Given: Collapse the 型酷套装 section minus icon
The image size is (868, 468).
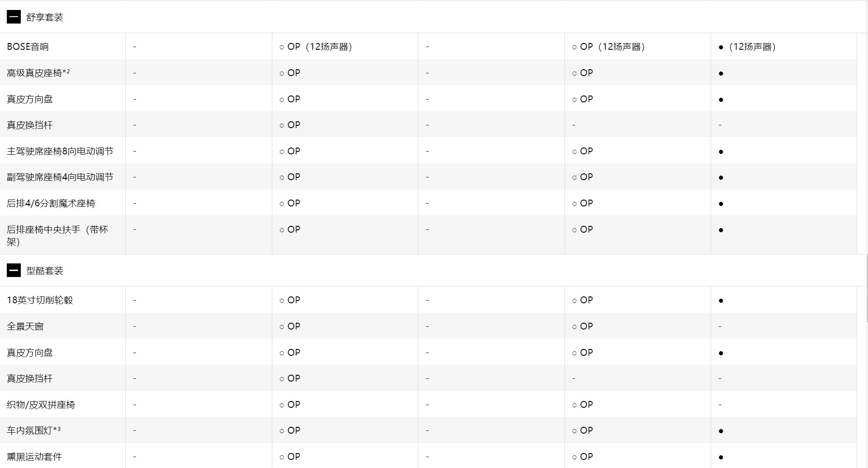Looking at the screenshot, I should pyautogui.click(x=14, y=271).
